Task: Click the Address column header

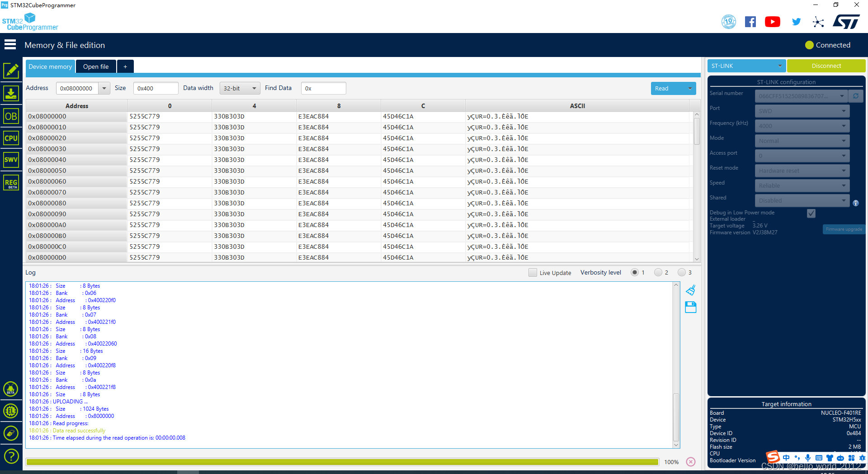Action: coord(77,106)
